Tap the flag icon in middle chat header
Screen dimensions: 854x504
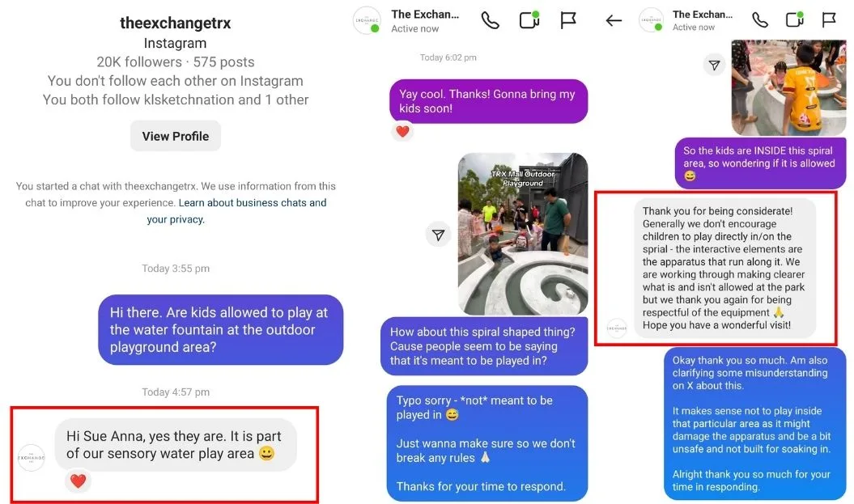coord(568,21)
